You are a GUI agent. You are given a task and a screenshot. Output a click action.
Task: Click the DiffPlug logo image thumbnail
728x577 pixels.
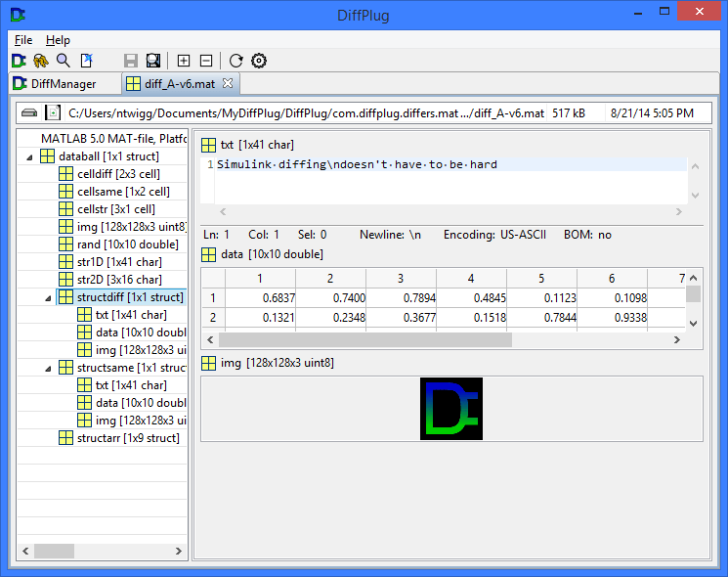451,409
